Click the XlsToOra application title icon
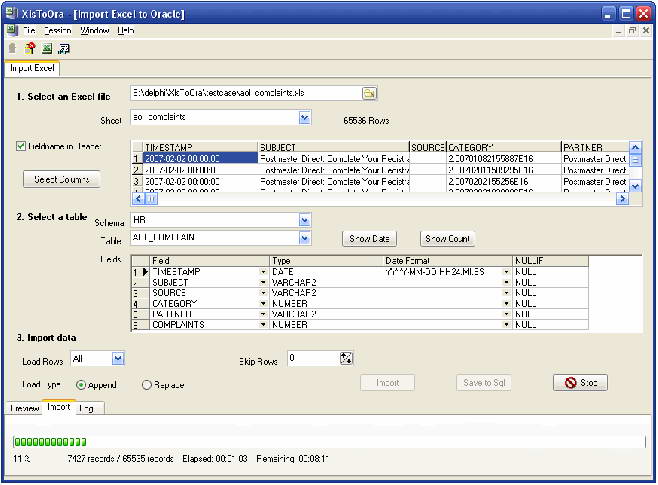 (12, 13)
